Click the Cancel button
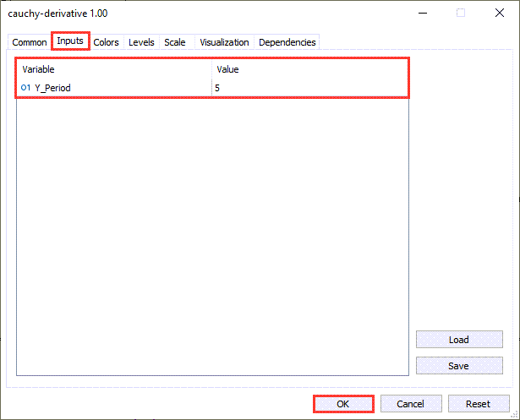This screenshot has height=420, width=520. click(410, 404)
